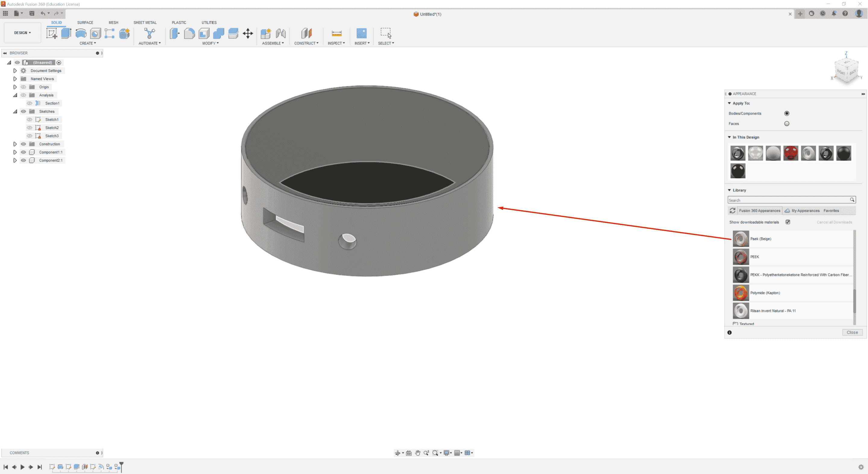This screenshot has width=868, height=474.
Task: Switch to the MESH tab
Action: click(x=113, y=23)
